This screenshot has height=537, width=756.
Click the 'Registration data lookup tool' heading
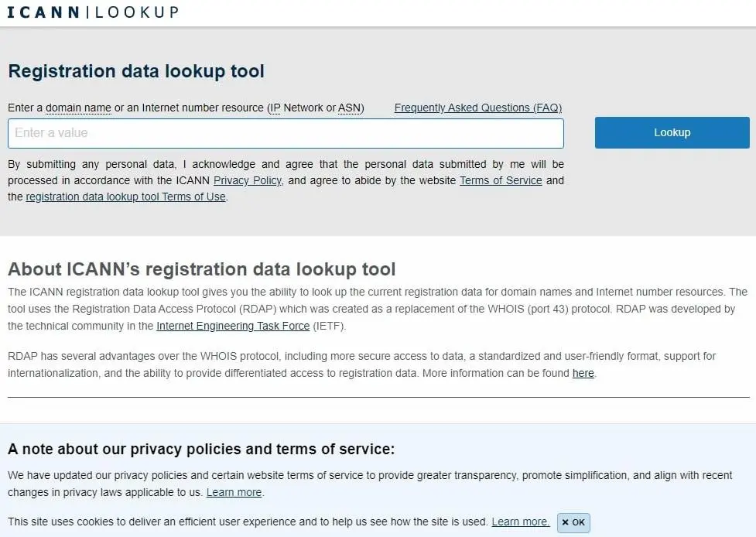pyautogui.click(x=136, y=71)
